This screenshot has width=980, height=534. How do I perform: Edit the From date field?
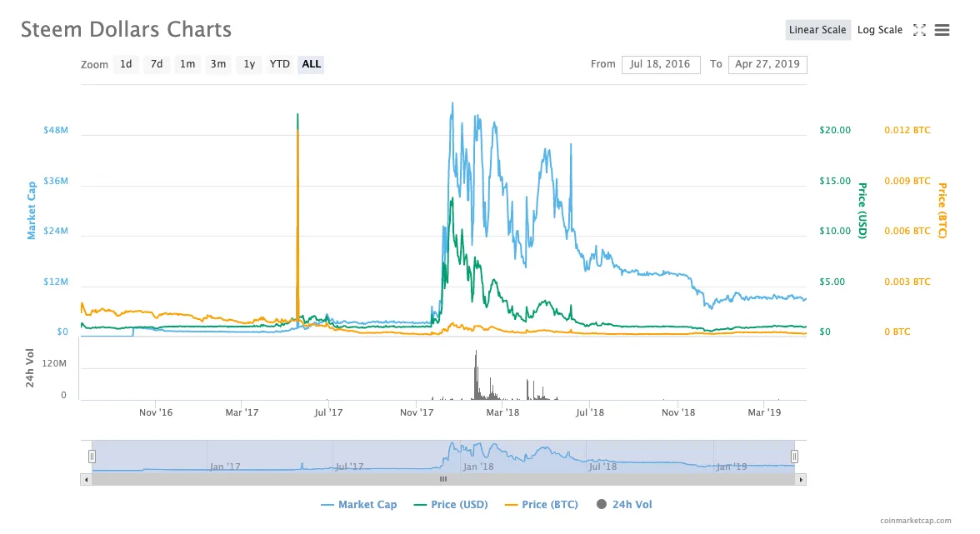661,64
